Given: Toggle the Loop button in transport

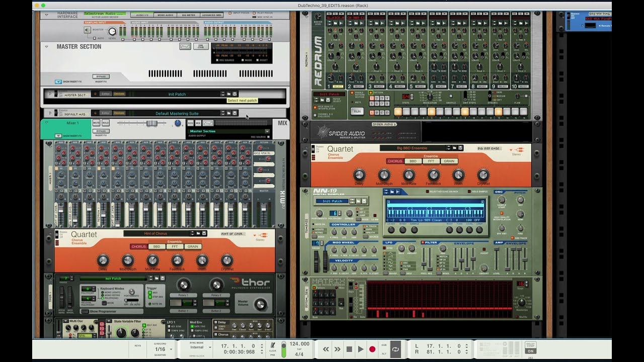Looking at the screenshot, I should [395, 349].
